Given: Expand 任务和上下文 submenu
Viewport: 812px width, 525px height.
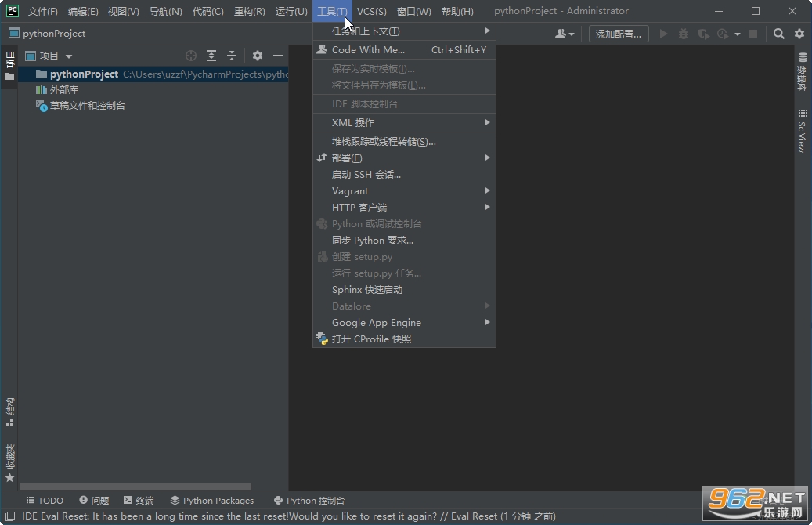Looking at the screenshot, I should click(405, 31).
